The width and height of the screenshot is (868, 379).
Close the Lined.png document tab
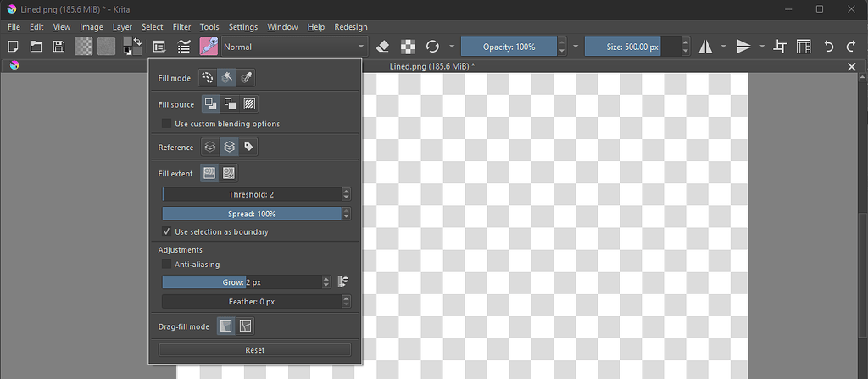pyautogui.click(x=852, y=66)
